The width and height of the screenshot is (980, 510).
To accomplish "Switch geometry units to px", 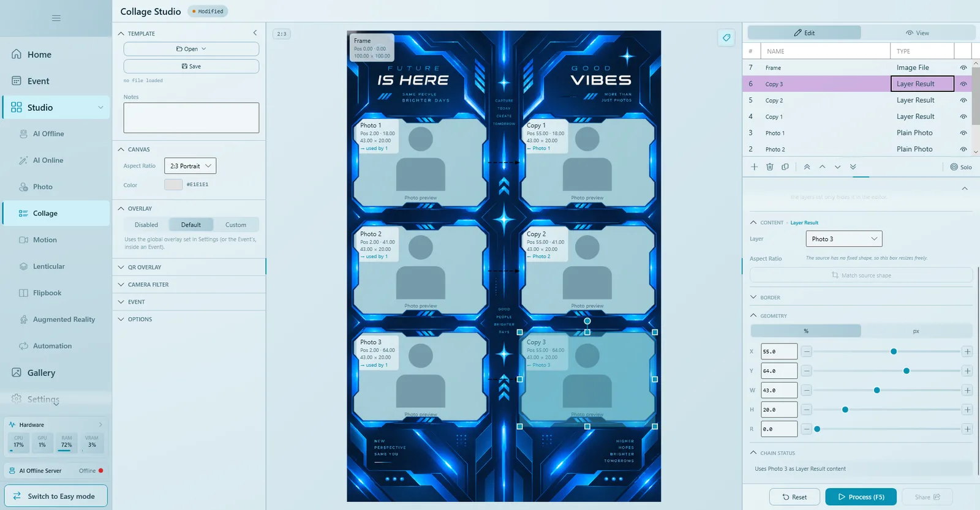I will (916, 331).
